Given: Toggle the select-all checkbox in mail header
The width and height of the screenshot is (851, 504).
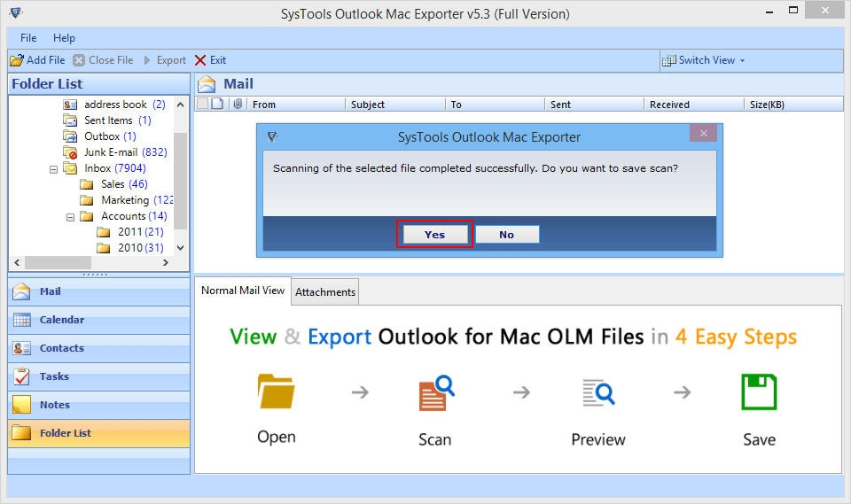Looking at the screenshot, I should coord(202,104).
